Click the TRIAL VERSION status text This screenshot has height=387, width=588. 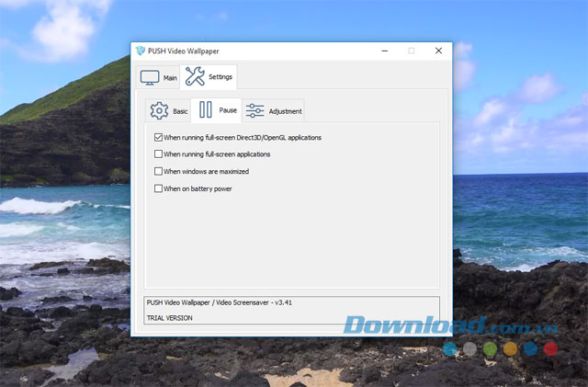pyautogui.click(x=170, y=317)
